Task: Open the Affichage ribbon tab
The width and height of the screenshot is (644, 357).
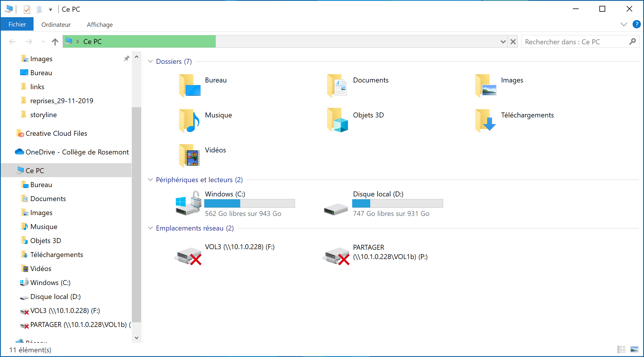Action: coord(100,25)
